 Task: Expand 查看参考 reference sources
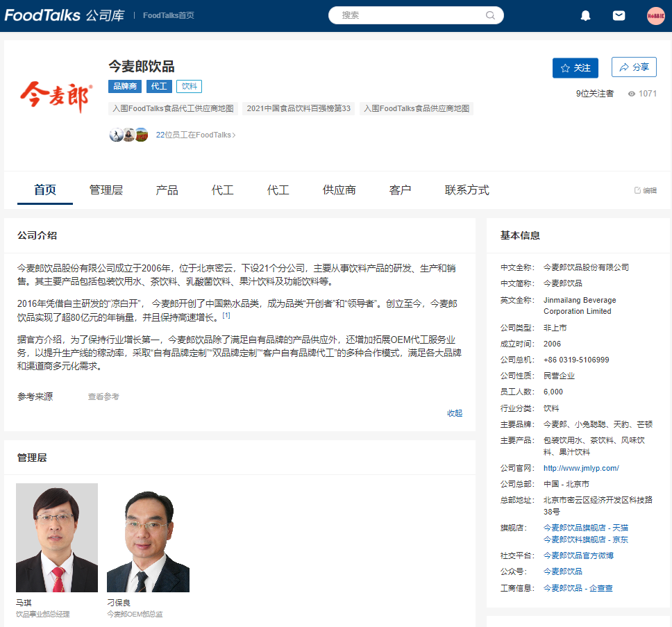(x=103, y=396)
